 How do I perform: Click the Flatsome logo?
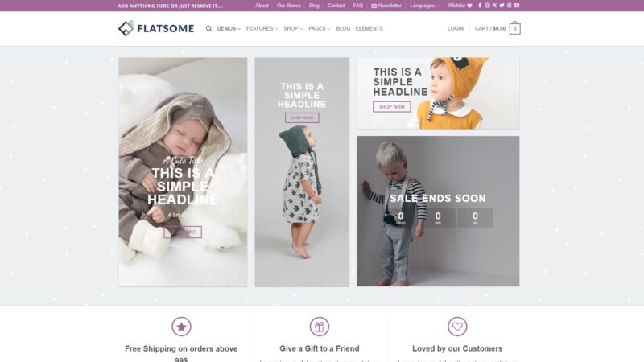coord(156,28)
